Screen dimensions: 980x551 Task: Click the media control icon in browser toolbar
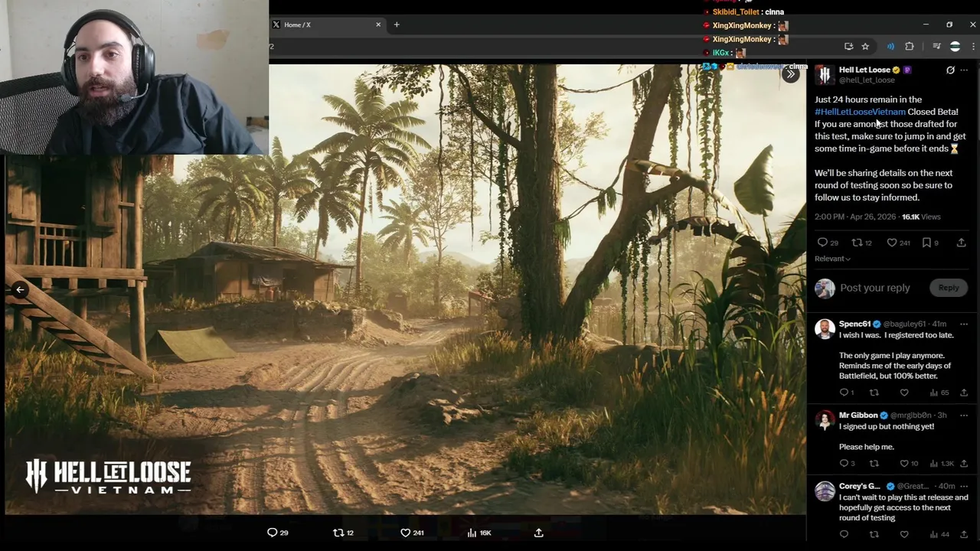(936, 47)
